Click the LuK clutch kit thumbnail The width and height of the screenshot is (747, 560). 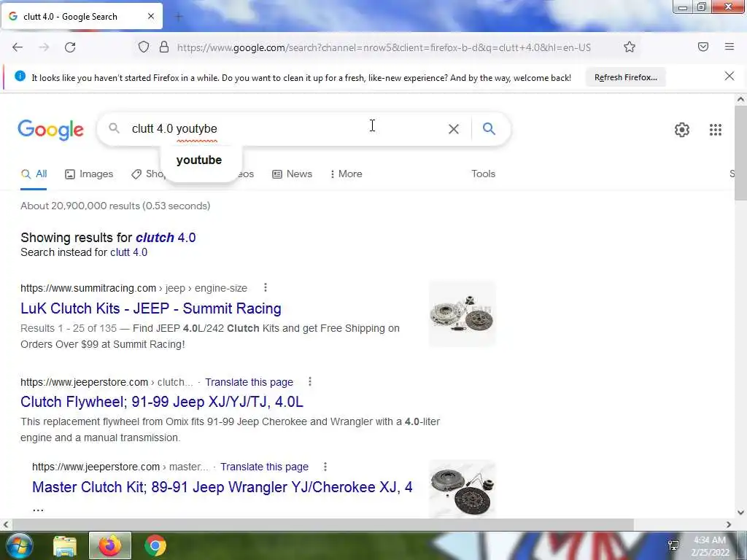[462, 314]
